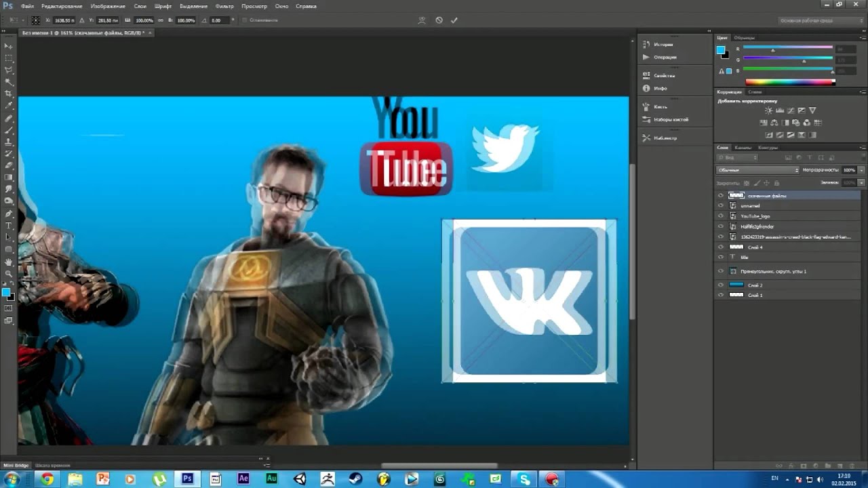Switch to the Образцы tab
This screenshot has width=868, height=488.
click(x=744, y=37)
